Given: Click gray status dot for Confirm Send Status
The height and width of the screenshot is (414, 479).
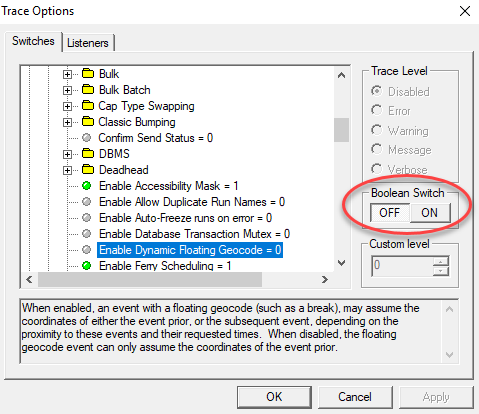Looking at the screenshot, I should pos(87,137).
